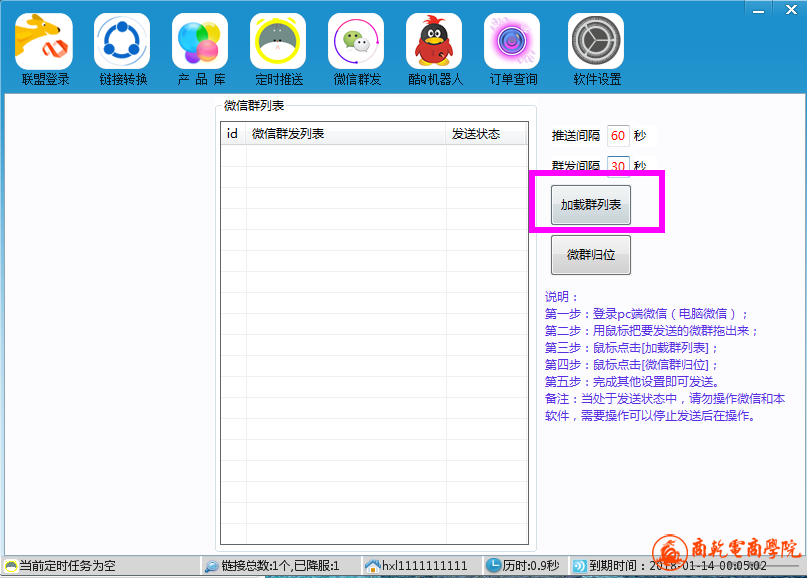This screenshot has height=578, width=807.
Task: Click the 群发间隔 input showing 30
Action: coord(617,166)
